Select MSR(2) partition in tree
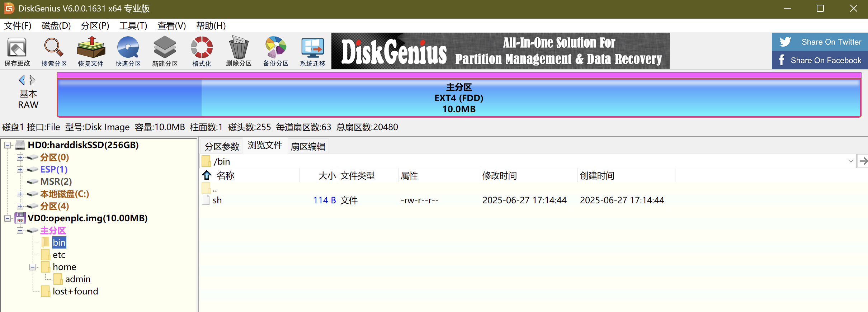The image size is (868, 312). coord(56,182)
